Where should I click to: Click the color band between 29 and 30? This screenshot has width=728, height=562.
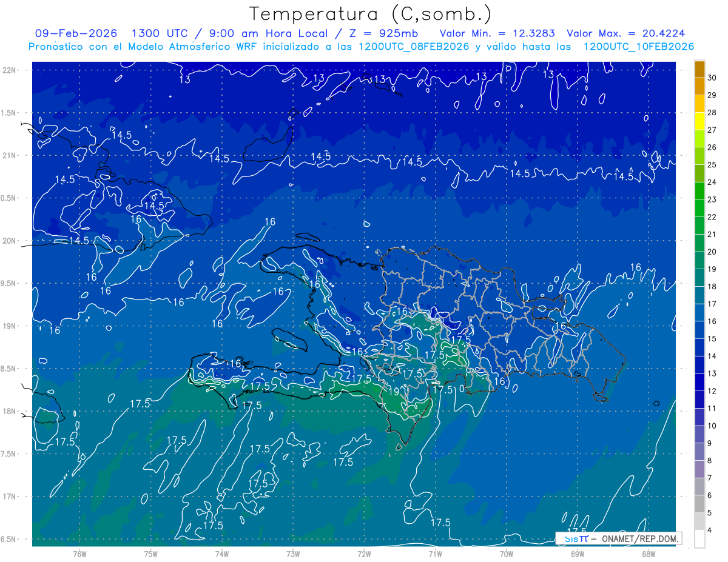(x=699, y=86)
